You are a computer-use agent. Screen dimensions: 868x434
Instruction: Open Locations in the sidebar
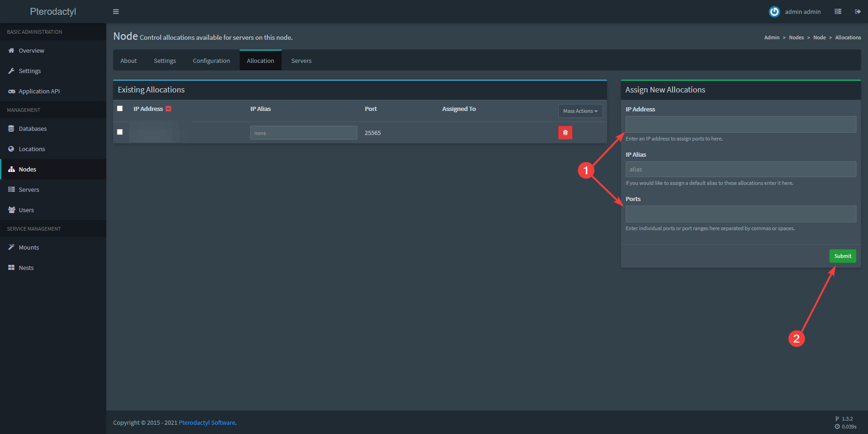pos(53,149)
